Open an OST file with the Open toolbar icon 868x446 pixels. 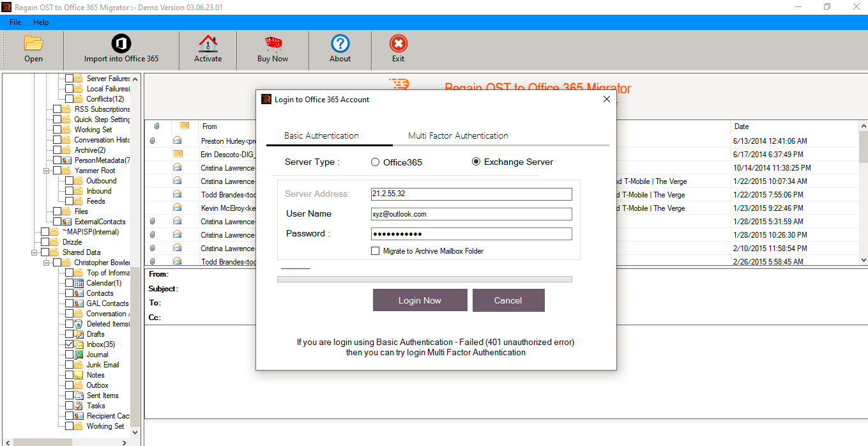point(33,43)
